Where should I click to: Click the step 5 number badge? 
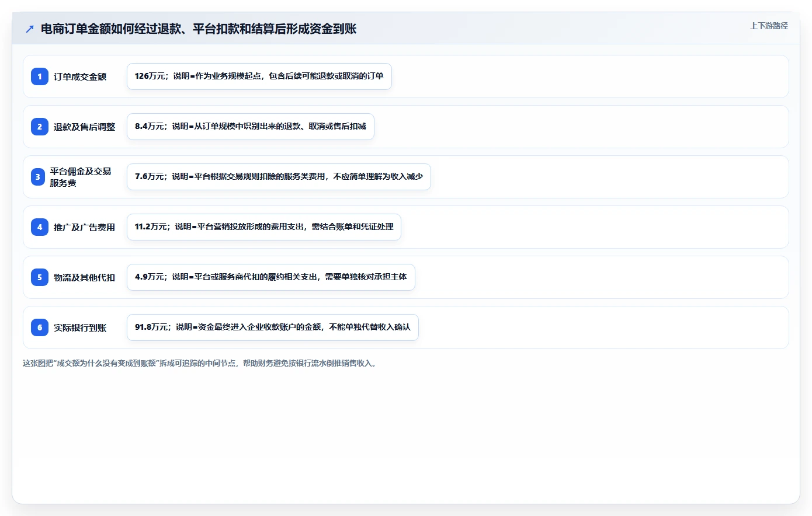click(40, 277)
